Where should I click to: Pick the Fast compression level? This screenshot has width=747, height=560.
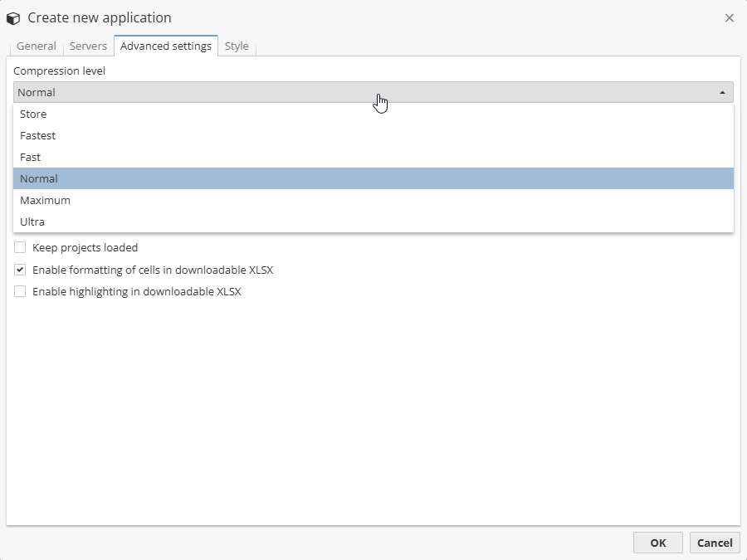(x=31, y=158)
